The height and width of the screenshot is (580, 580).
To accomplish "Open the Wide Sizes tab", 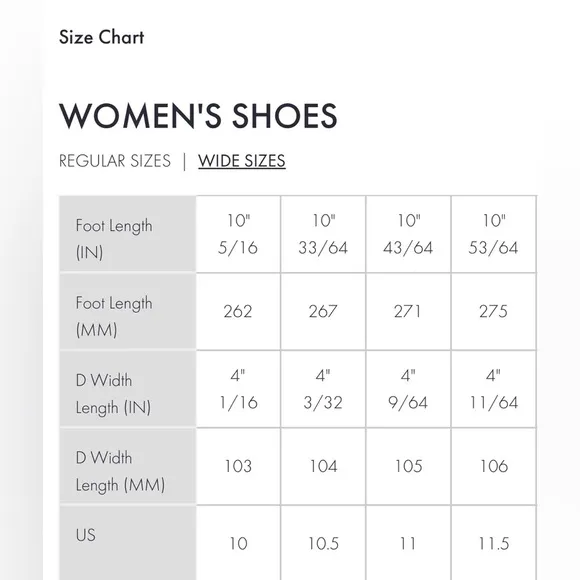I will (x=242, y=161).
